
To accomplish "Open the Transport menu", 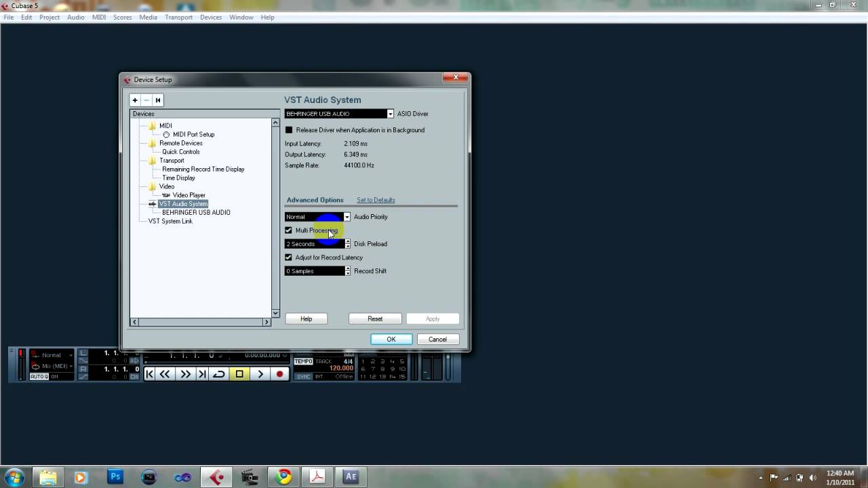I will click(179, 17).
